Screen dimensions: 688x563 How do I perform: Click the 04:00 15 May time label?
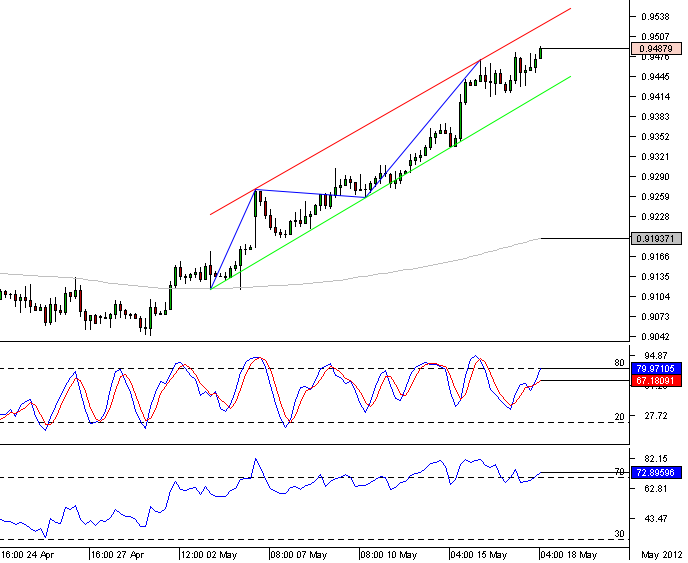coord(479,555)
